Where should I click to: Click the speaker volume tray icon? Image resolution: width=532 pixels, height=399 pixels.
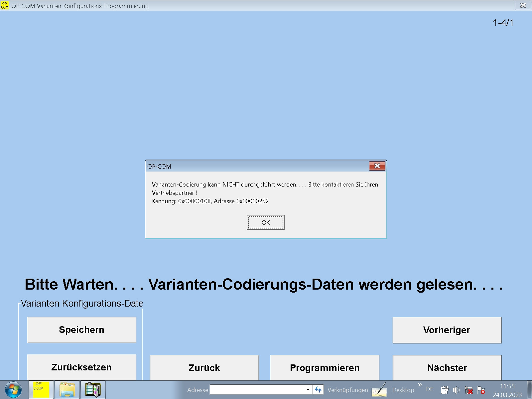tap(457, 390)
